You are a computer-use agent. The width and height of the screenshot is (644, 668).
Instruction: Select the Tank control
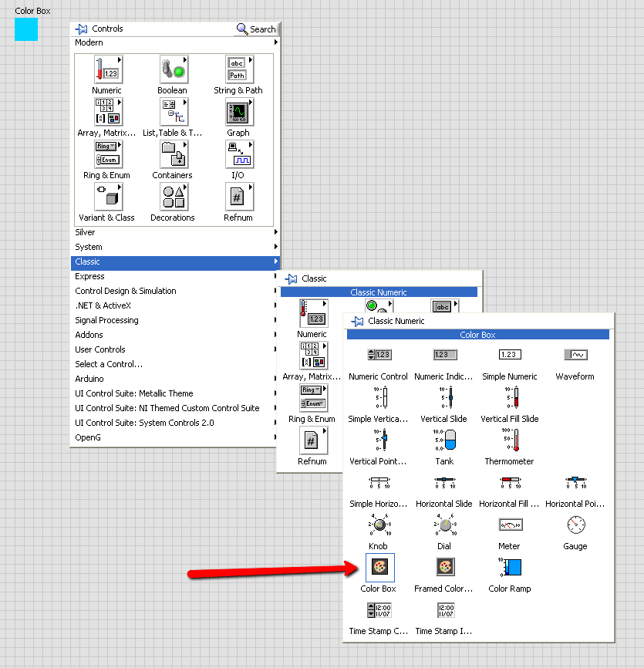pyautogui.click(x=445, y=440)
